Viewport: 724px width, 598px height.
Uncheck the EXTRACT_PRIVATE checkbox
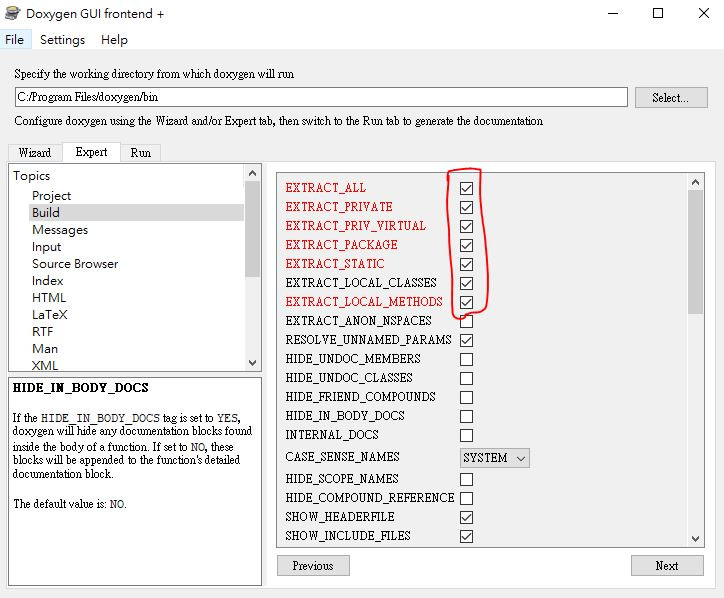[x=466, y=207]
